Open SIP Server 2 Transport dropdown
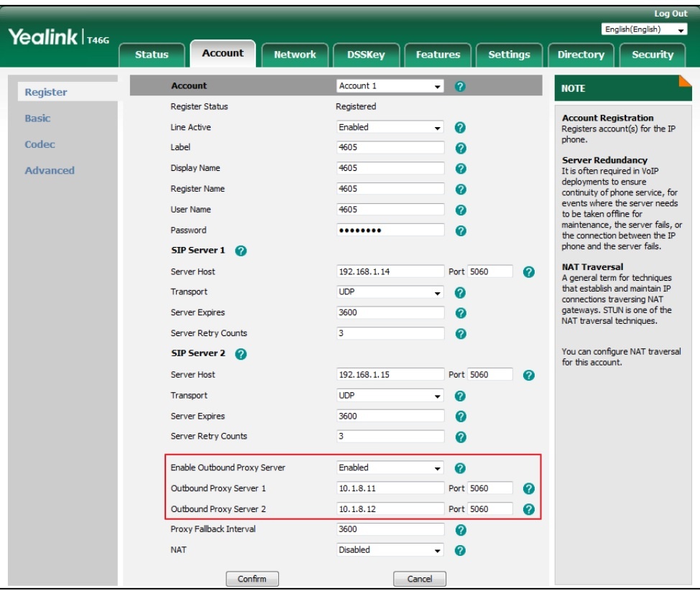Screen dimensions: 700x591 [x=390, y=395]
